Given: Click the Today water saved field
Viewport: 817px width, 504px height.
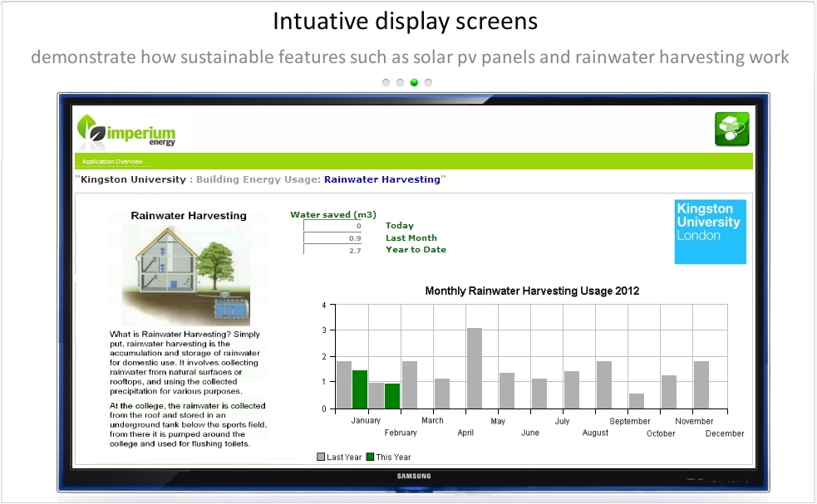Looking at the screenshot, I should tap(333, 226).
